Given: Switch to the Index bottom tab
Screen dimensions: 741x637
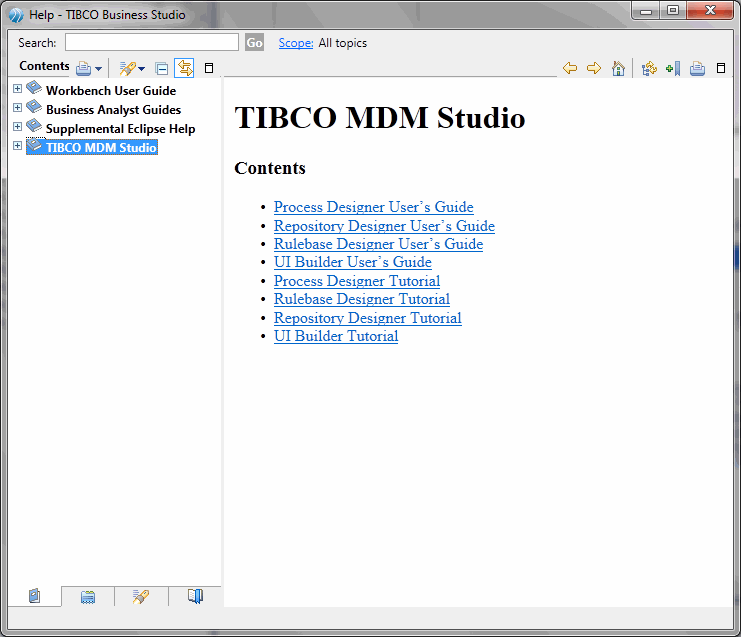Looking at the screenshot, I should pos(88,596).
